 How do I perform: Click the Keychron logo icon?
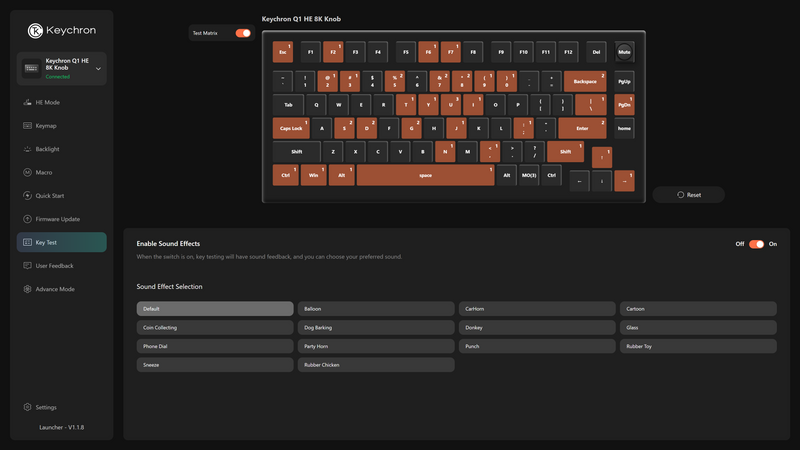(35, 31)
